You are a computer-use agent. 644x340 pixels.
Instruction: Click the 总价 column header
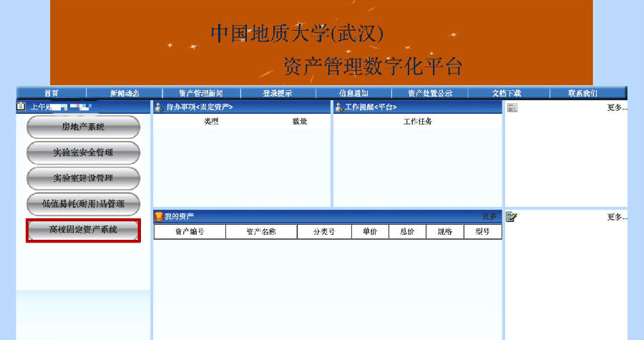click(x=407, y=232)
